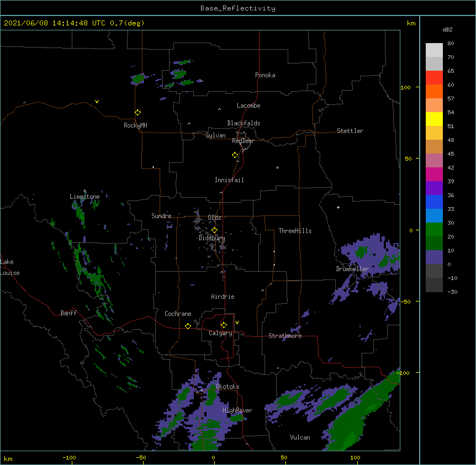The image size is (476, 465).
Task: Pick the slate purple 10-0 dBZ legend swatch
Action: tap(434, 257)
